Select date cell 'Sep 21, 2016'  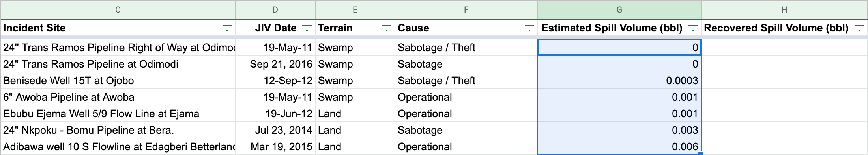pyautogui.click(x=275, y=64)
